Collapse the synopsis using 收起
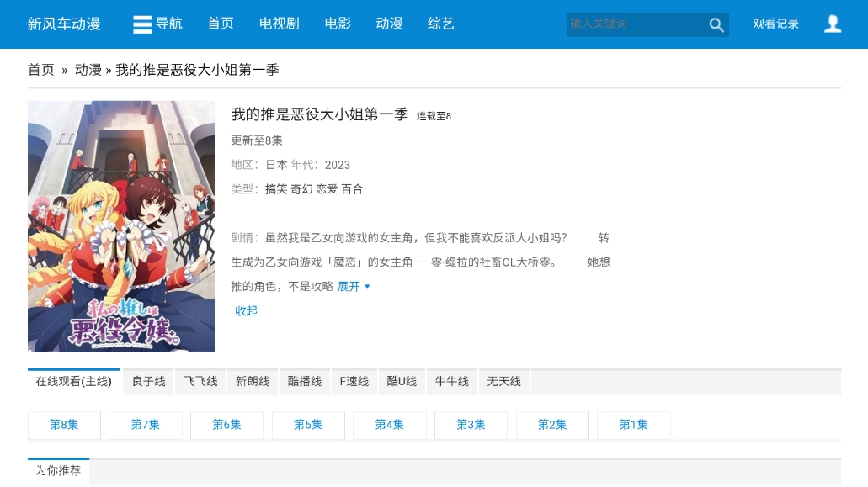Image resolution: width=868 pixels, height=487 pixels. click(246, 310)
